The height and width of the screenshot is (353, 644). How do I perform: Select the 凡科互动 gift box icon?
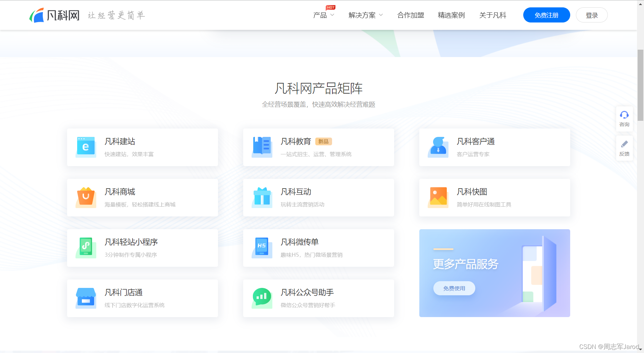(x=262, y=197)
